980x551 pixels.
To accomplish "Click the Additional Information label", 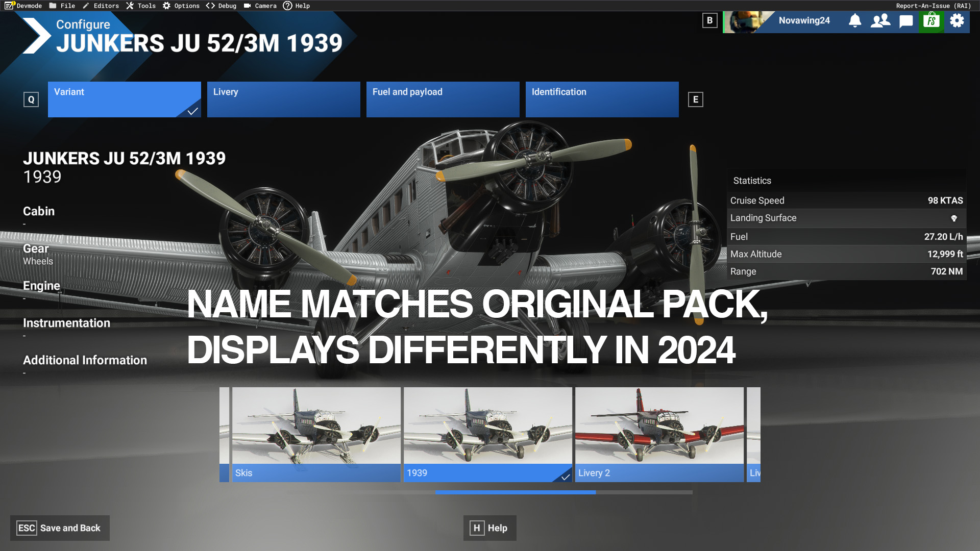I will [x=85, y=360].
